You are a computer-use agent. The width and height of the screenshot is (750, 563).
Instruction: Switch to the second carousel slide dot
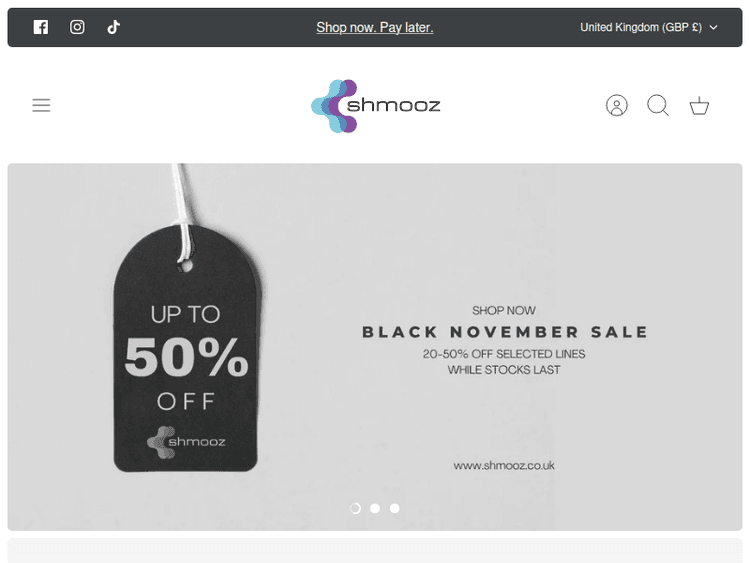coord(375,508)
